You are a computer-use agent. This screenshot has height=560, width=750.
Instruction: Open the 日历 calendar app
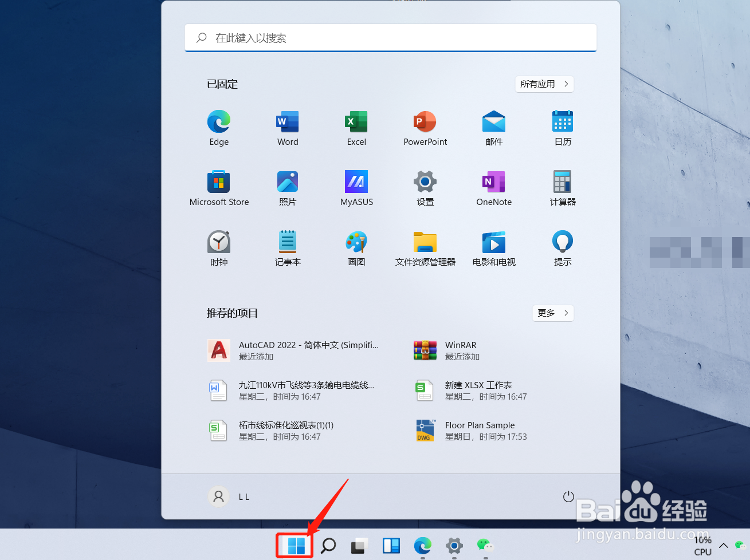[563, 128]
